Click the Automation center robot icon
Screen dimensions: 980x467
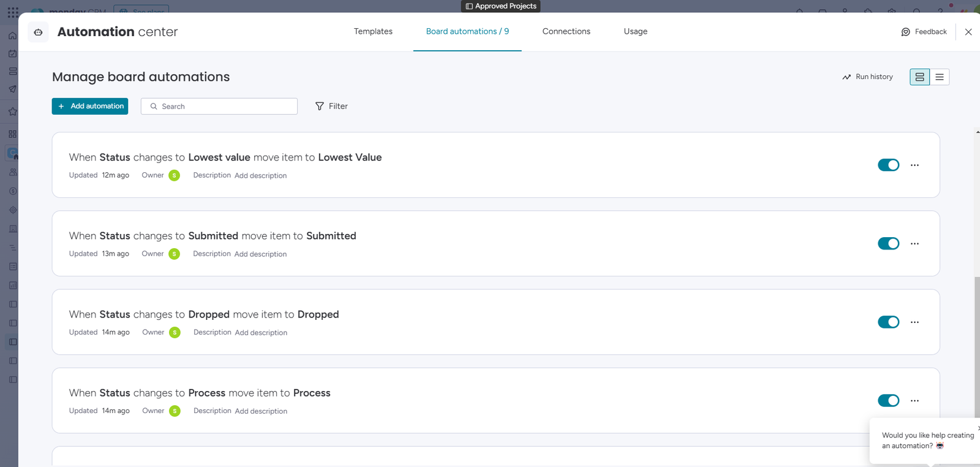pyautogui.click(x=38, y=32)
